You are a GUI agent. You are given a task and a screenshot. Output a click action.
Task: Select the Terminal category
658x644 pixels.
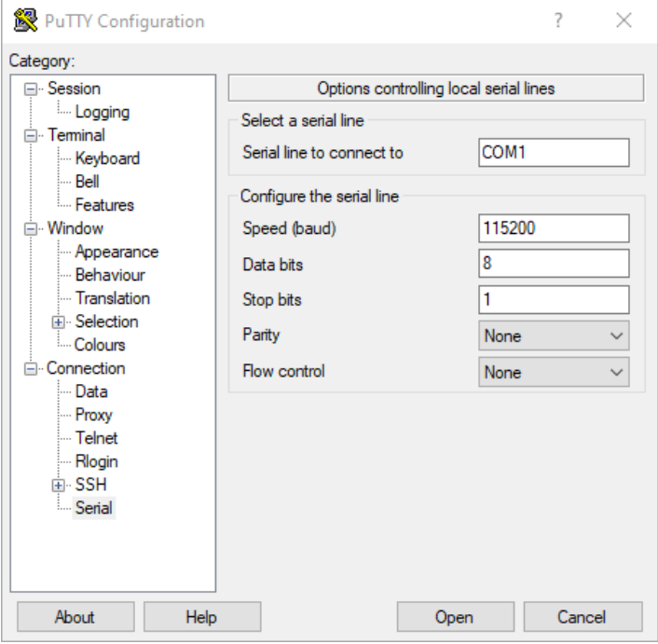point(76,135)
